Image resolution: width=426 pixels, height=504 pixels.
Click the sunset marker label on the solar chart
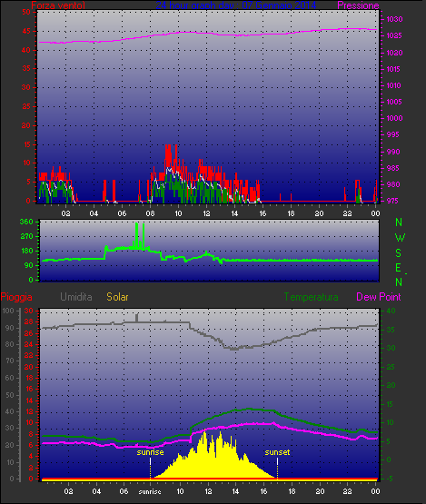tap(277, 452)
